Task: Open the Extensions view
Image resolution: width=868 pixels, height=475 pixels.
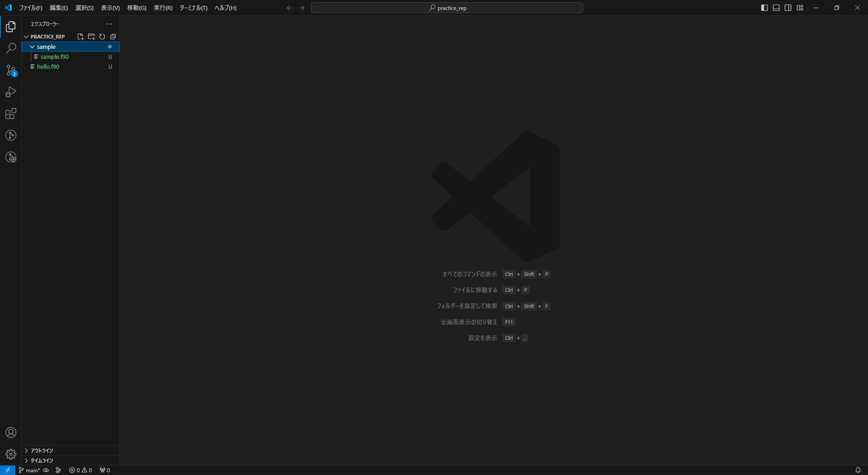Action: 11,114
